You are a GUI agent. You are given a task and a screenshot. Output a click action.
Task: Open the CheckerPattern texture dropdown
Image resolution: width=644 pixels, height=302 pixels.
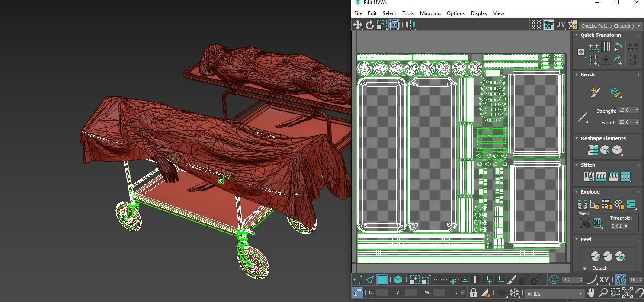pos(610,26)
